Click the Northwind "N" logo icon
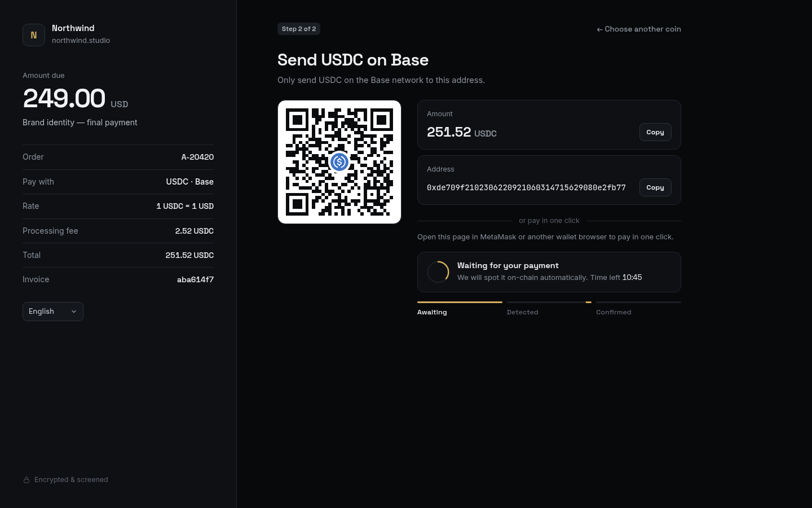The height and width of the screenshot is (508, 812). click(x=34, y=35)
